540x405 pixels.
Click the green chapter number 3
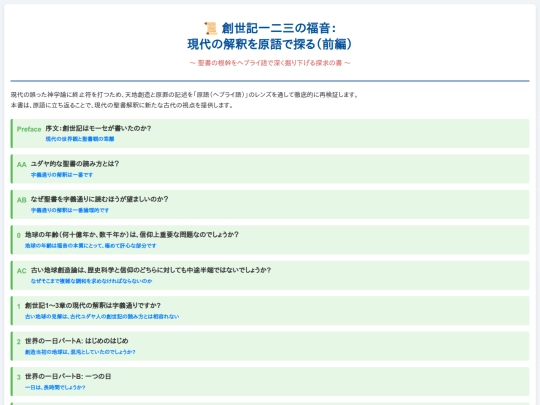pos(19,377)
